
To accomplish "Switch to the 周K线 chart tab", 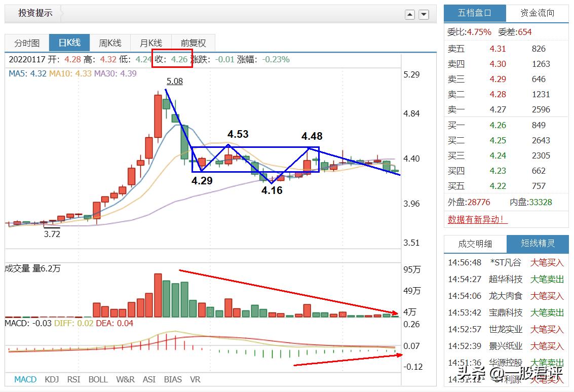I will (110, 43).
